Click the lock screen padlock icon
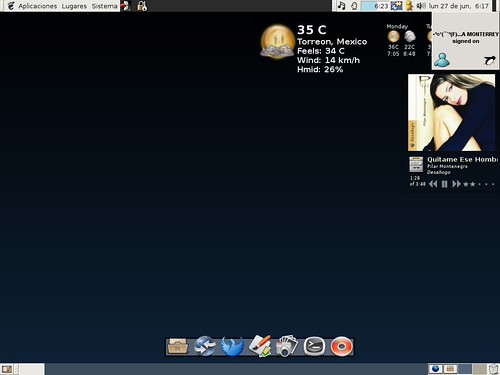This screenshot has height=375, width=500. click(x=142, y=6)
